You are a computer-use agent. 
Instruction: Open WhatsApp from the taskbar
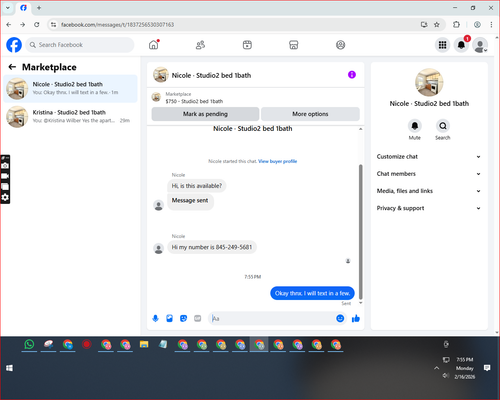point(29,344)
